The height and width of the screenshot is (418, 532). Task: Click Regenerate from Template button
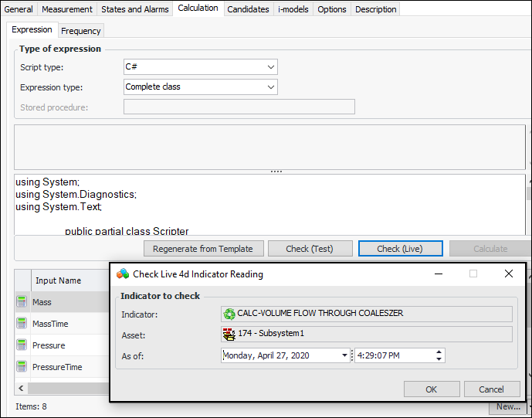click(x=203, y=249)
